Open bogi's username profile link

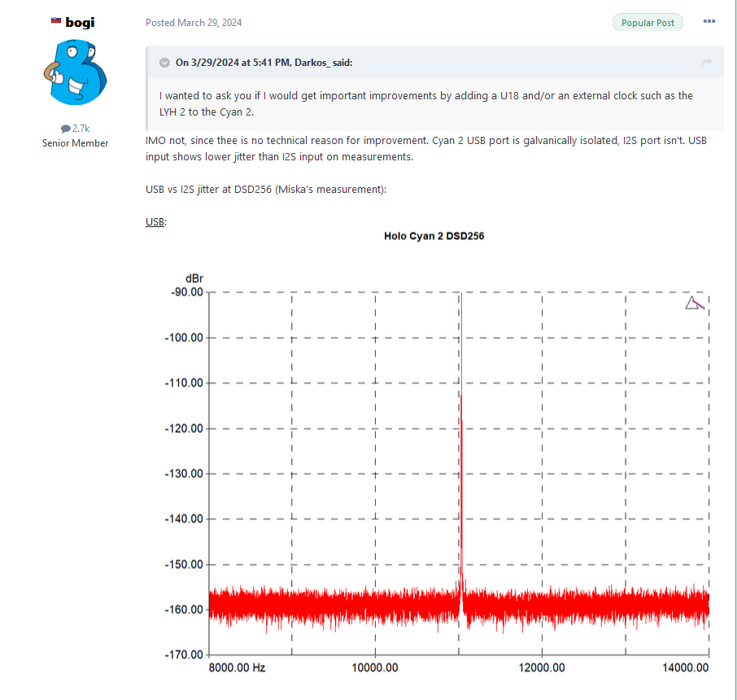click(80, 22)
